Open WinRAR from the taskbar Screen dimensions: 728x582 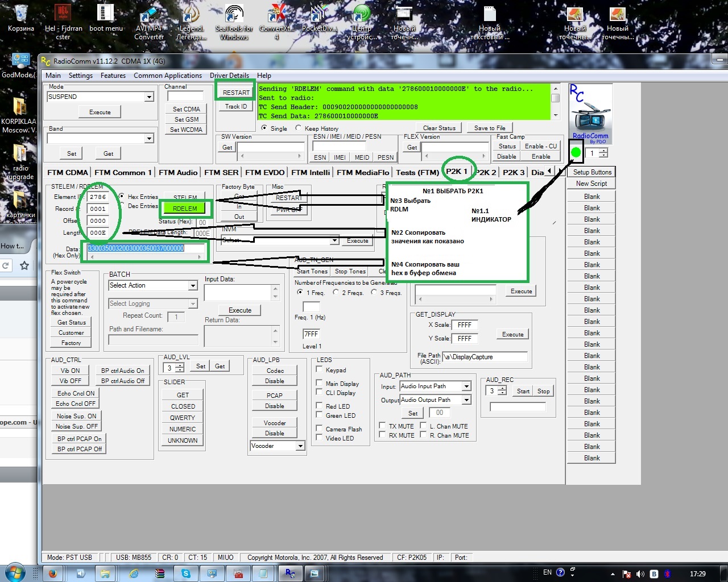pos(160,573)
